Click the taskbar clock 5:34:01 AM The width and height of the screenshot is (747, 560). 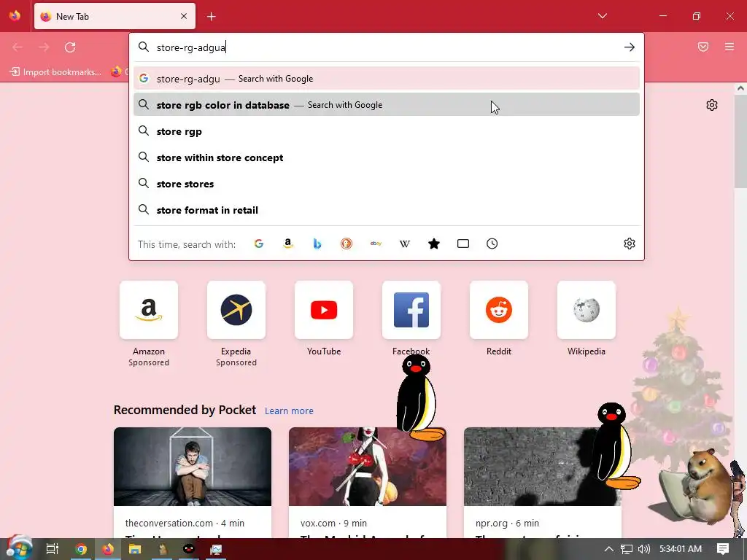point(681,549)
